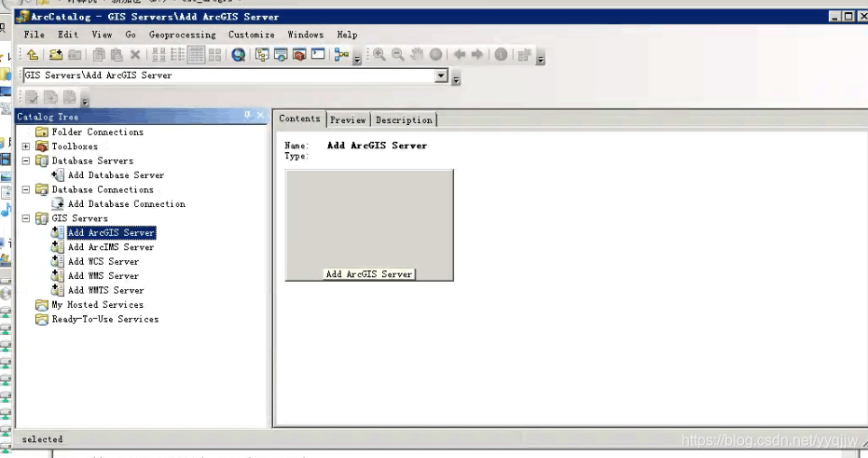
Task: Select Add Database Connection item
Action: click(x=126, y=203)
